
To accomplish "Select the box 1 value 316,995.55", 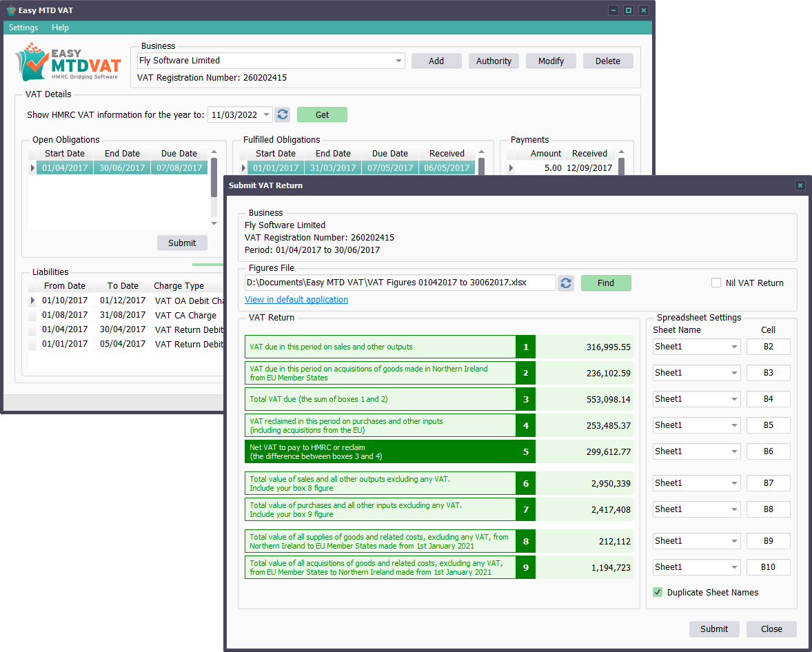I will [x=609, y=347].
